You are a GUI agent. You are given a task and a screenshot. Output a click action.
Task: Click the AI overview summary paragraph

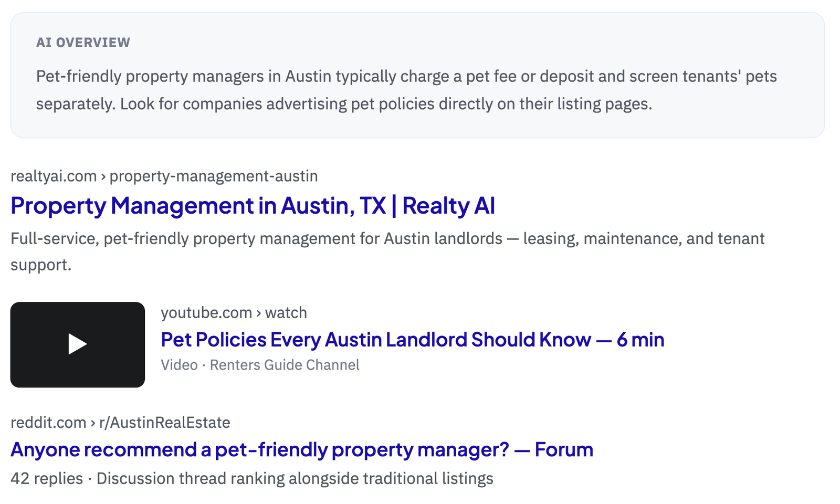pyautogui.click(x=406, y=90)
